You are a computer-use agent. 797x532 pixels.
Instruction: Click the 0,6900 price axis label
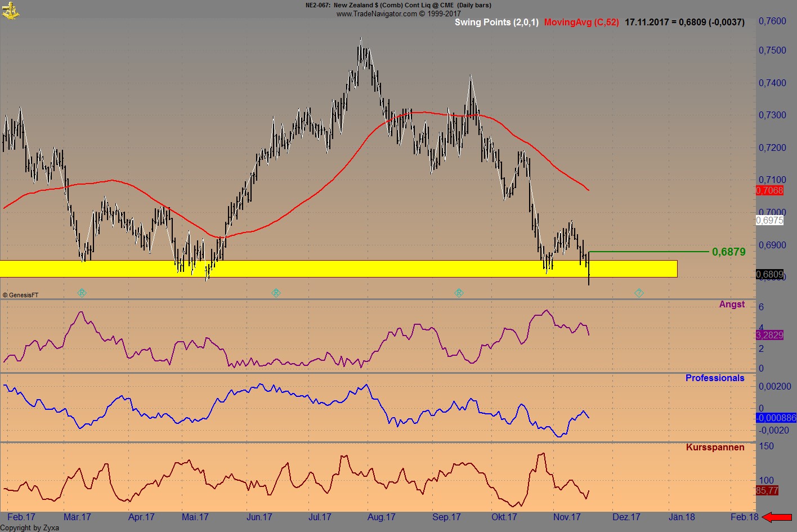(772, 245)
